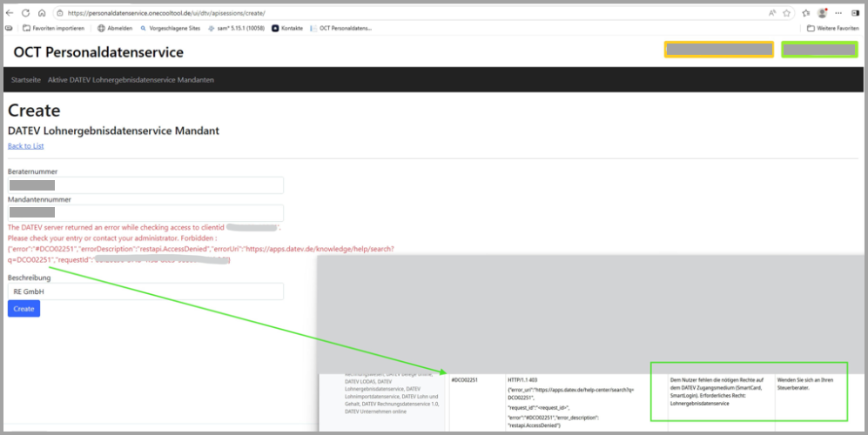
Task: Open the Favoriten importieren bookmark
Action: pyautogui.click(x=56, y=28)
